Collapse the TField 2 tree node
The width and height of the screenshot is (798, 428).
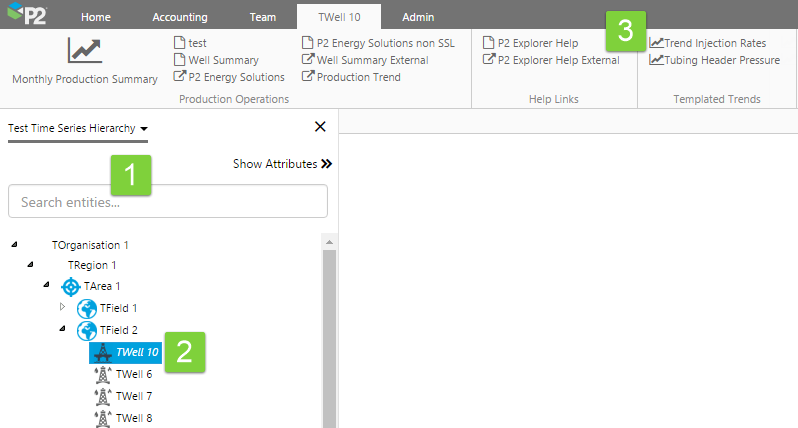click(62, 329)
